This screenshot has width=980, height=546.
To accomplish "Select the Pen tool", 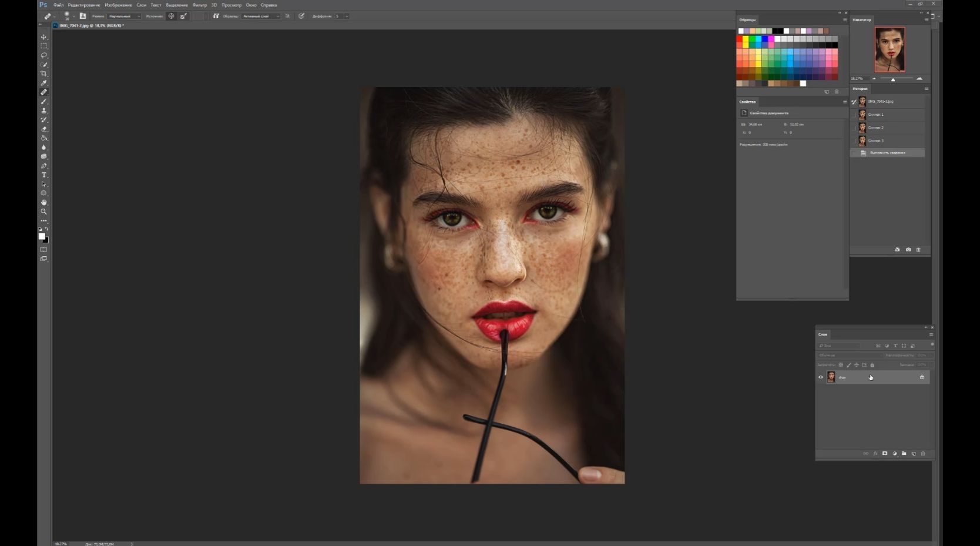I will [x=43, y=166].
